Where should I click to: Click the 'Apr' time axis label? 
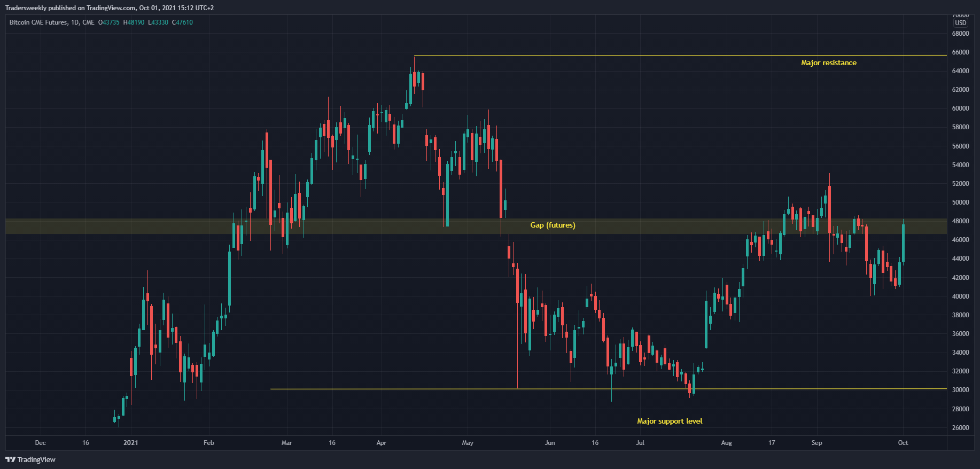382,443
